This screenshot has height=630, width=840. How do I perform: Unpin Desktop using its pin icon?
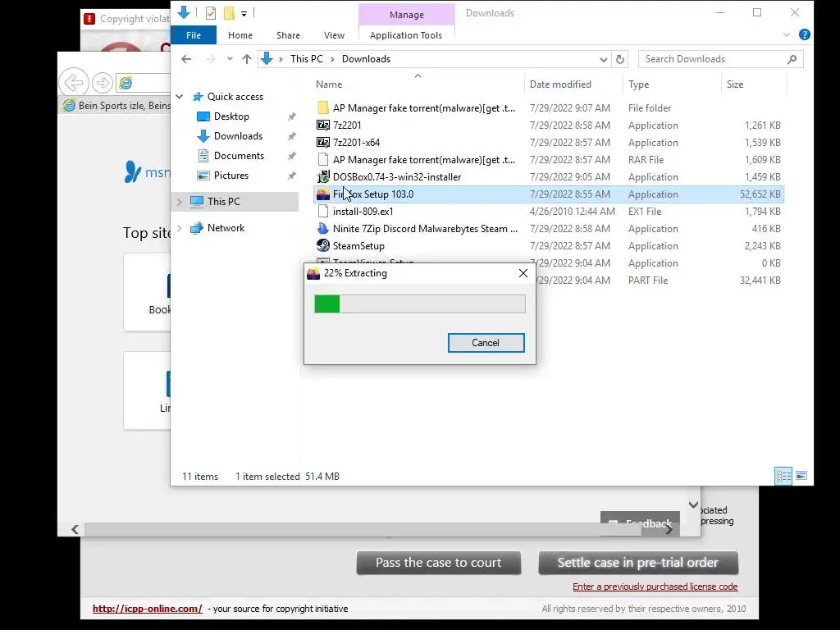pos(291,116)
